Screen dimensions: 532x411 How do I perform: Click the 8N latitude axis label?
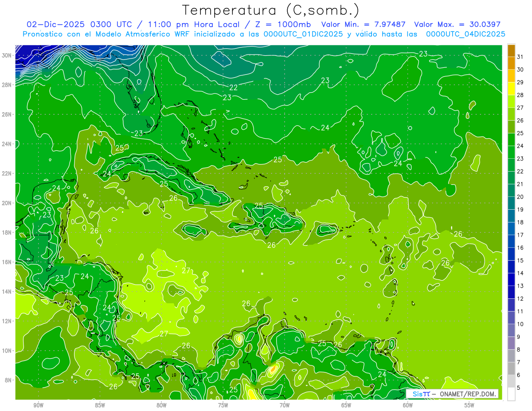point(9,380)
